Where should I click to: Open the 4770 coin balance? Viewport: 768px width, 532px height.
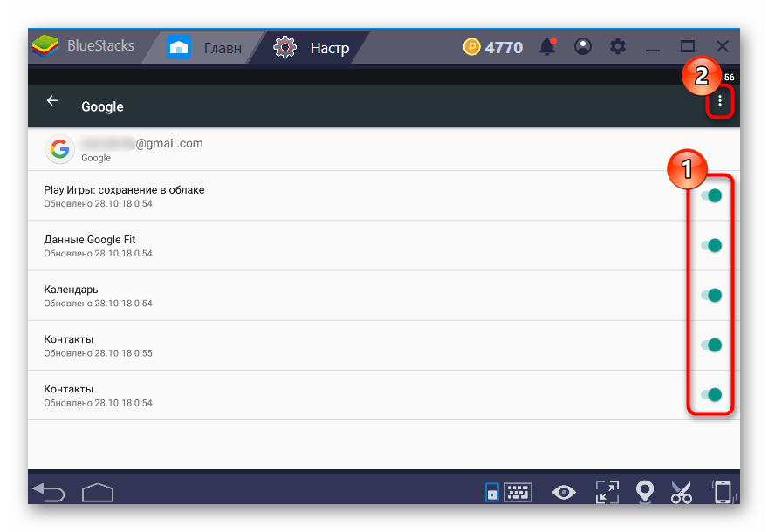(x=493, y=47)
